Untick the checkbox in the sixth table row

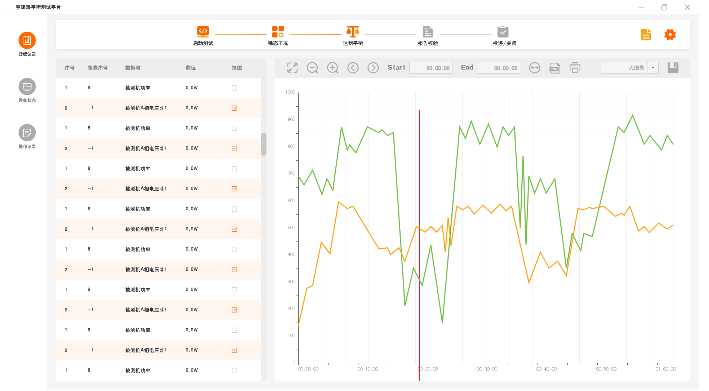(234, 188)
